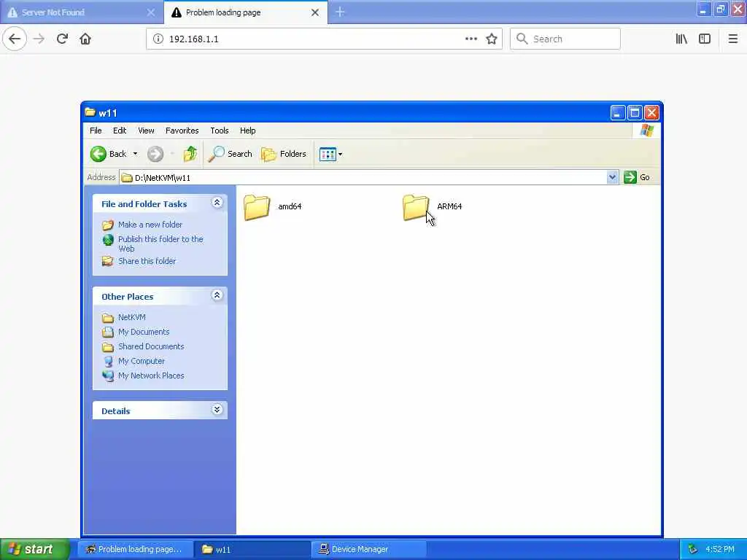This screenshot has width=747, height=560.
Task: Open NetKVM in Other Places
Action: (x=132, y=317)
